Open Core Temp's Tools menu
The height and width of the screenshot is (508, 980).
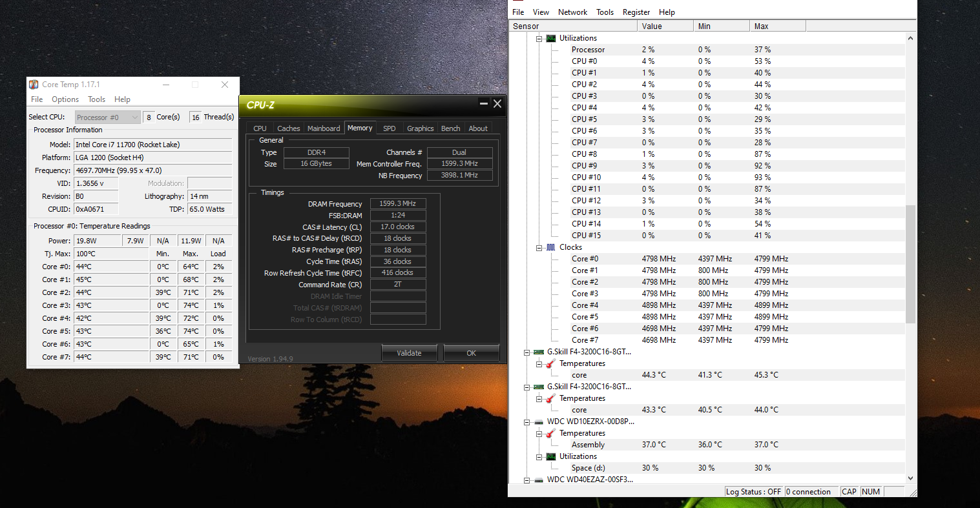point(97,99)
